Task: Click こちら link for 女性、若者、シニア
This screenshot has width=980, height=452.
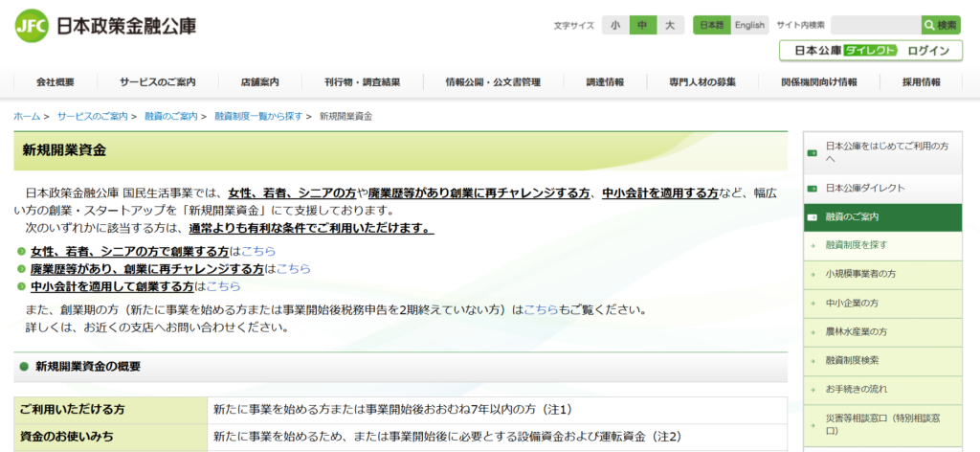Action: [258, 251]
